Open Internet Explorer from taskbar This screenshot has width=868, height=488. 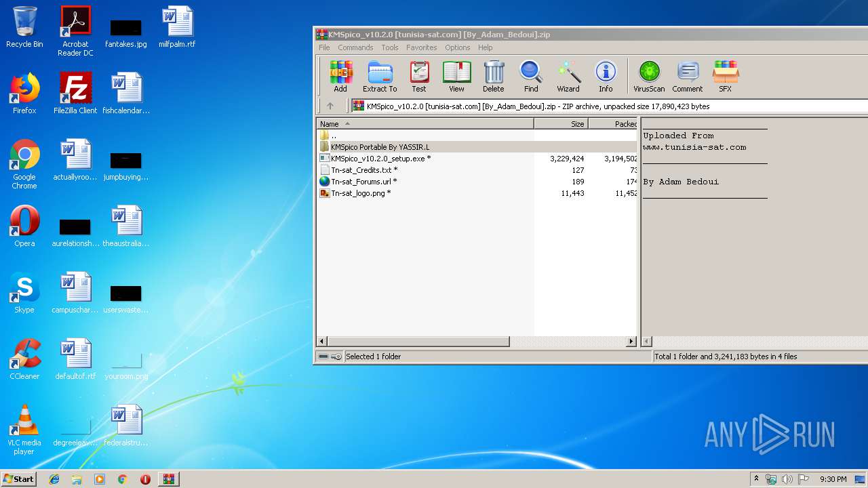54,479
